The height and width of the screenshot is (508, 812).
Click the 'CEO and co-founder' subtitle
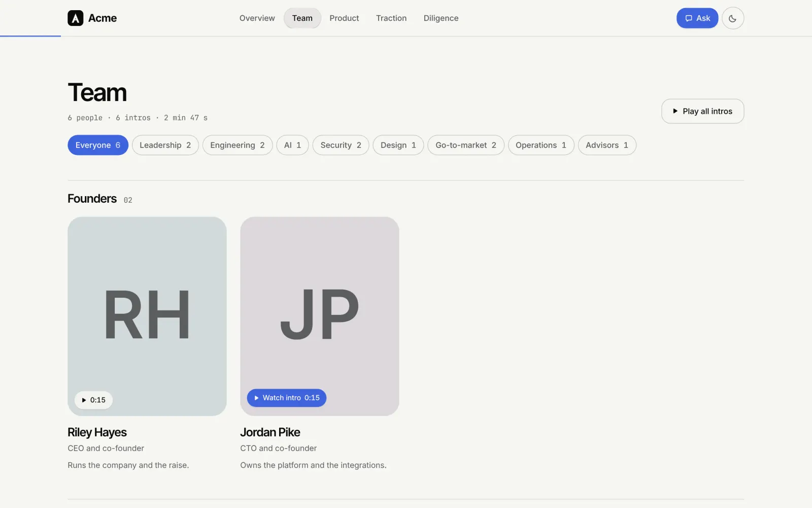coord(106,448)
